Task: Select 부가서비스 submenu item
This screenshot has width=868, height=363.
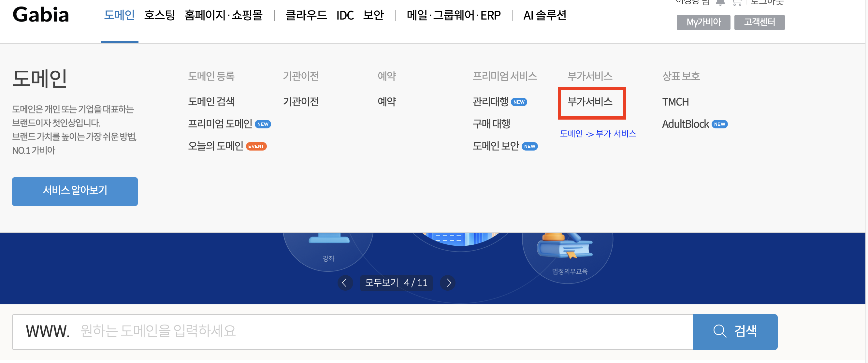Action: click(590, 101)
